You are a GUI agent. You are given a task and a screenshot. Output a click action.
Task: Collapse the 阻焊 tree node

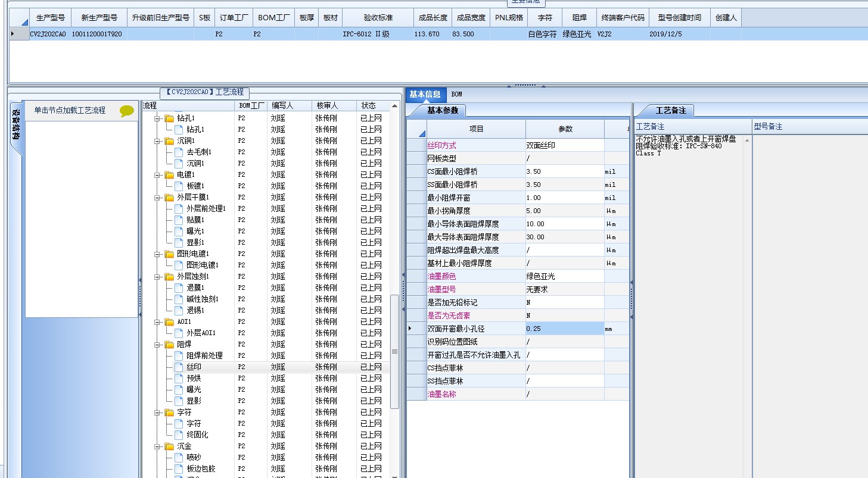[x=158, y=345]
